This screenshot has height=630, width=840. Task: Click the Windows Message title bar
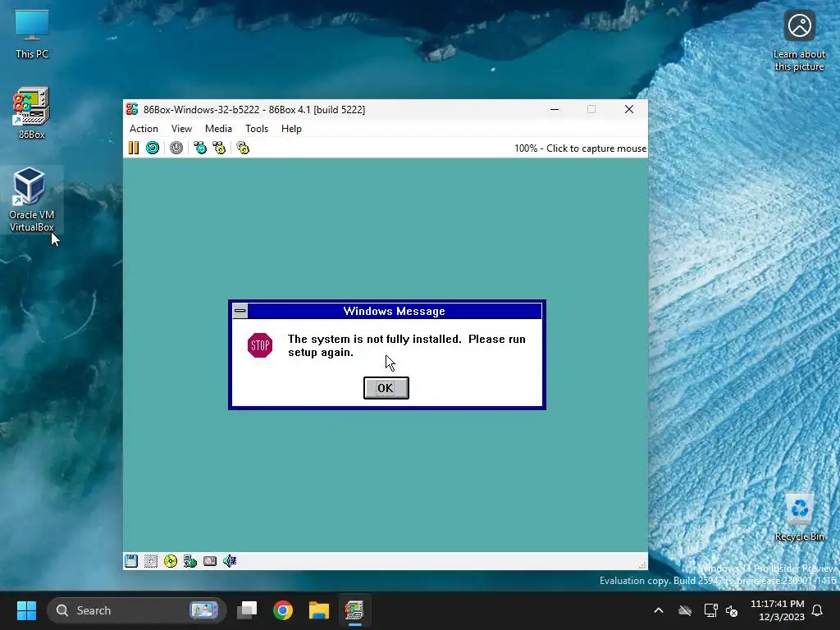tap(395, 311)
